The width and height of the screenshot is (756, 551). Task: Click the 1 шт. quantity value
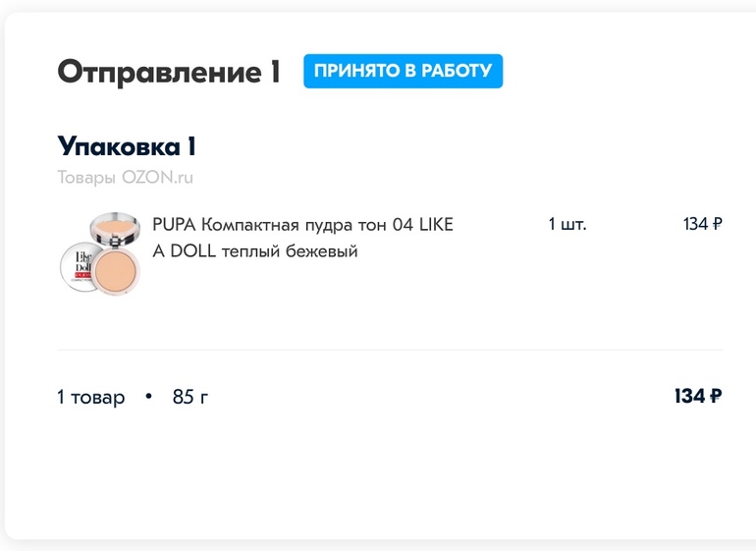(567, 224)
